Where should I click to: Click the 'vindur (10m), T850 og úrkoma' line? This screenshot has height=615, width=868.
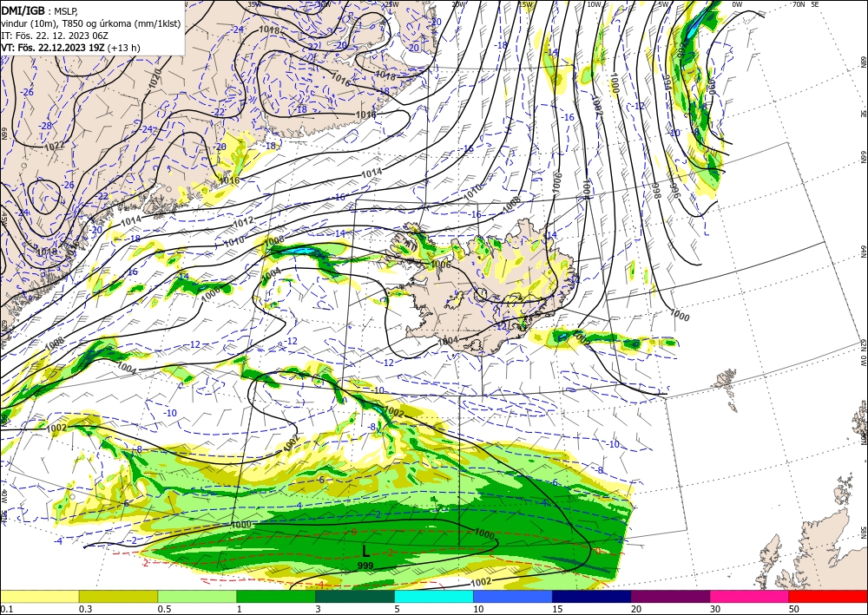tap(91, 23)
